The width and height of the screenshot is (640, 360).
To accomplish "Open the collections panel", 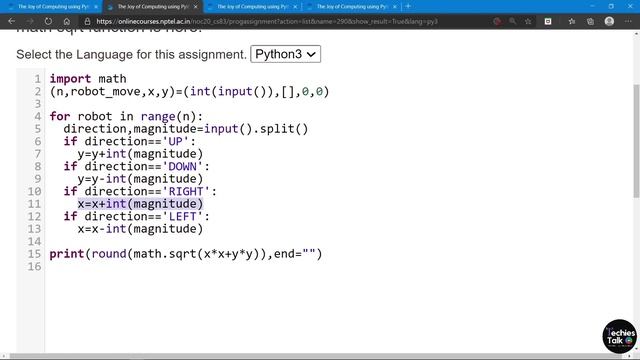I will point(590,21).
